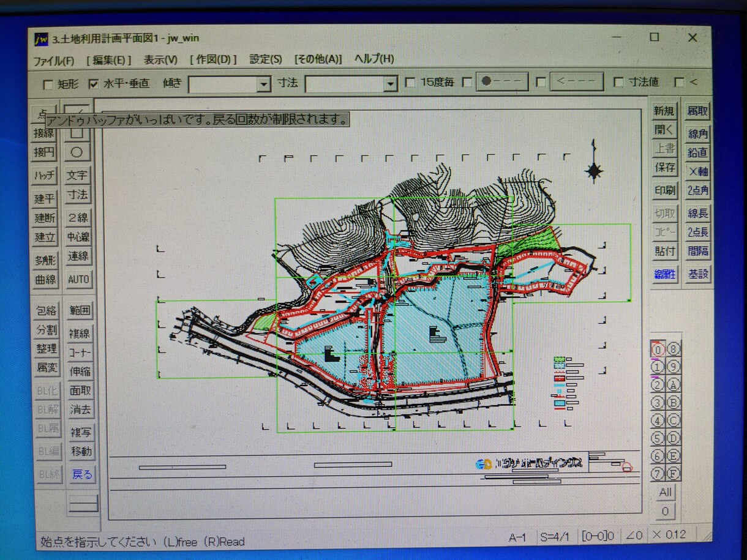This screenshot has width=747, height=560.
Task: Select layer 7 button
Action: (657, 474)
